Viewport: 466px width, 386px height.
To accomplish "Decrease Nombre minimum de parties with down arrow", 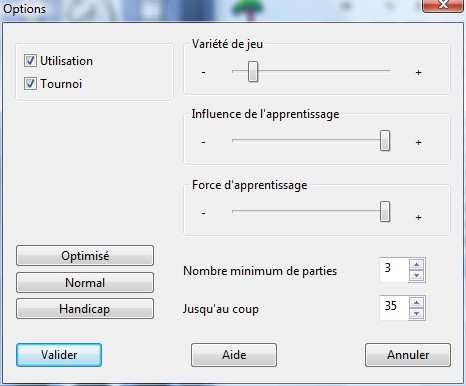I will click(x=417, y=276).
